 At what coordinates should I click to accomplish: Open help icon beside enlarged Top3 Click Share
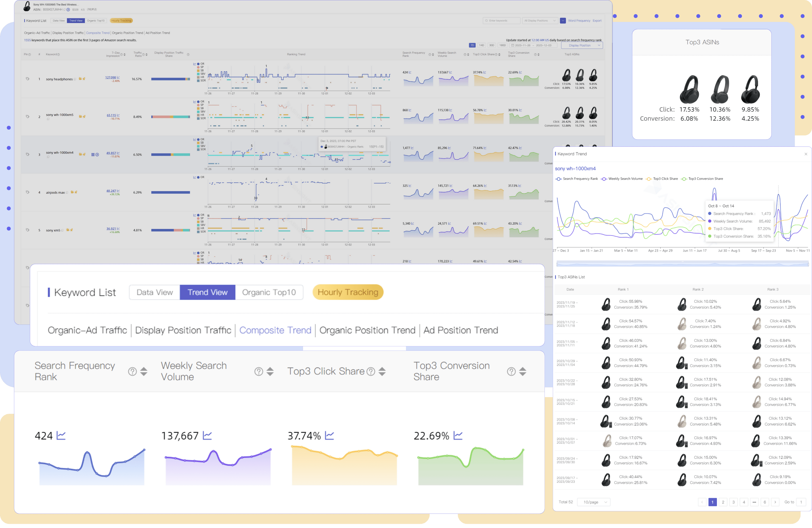click(x=371, y=371)
